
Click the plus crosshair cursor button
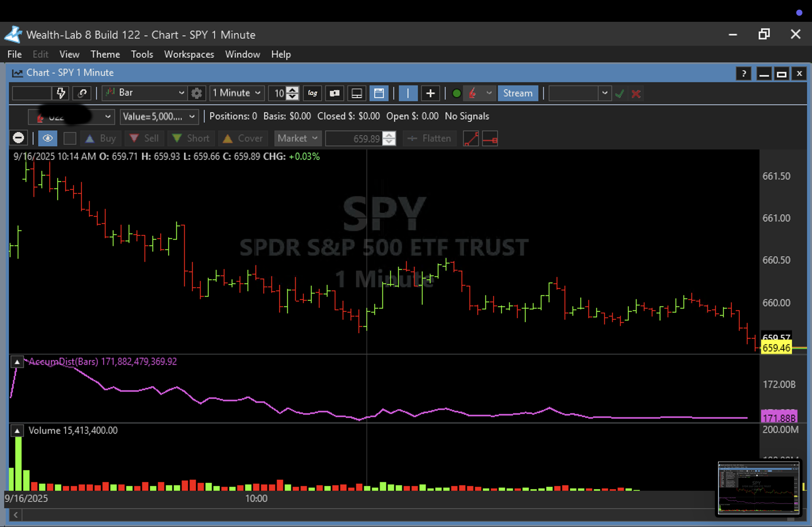click(430, 93)
